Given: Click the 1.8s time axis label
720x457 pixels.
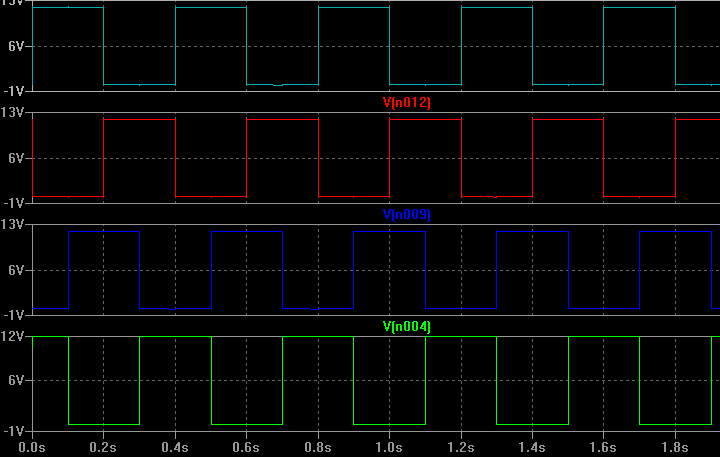Looking at the screenshot, I should tap(675, 447).
